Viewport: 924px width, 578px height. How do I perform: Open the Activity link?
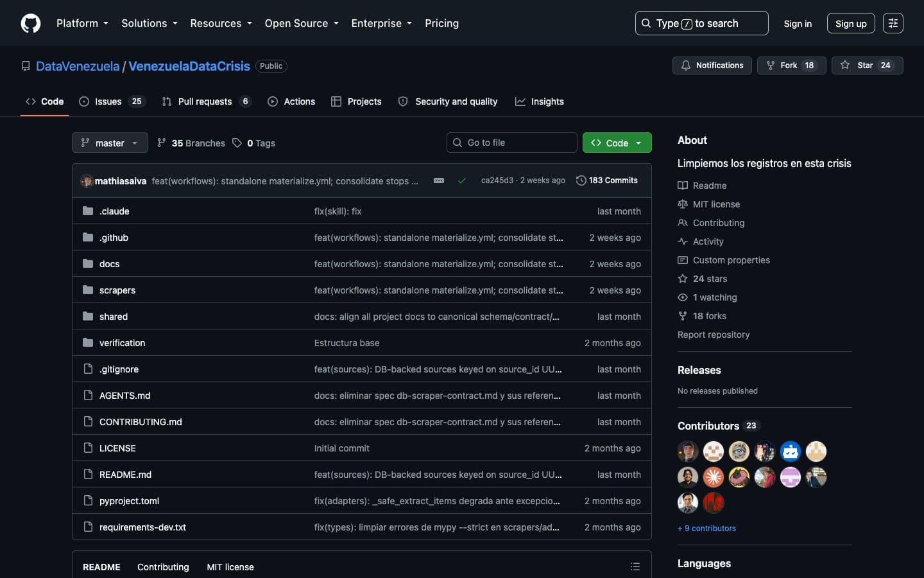pos(701,241)
